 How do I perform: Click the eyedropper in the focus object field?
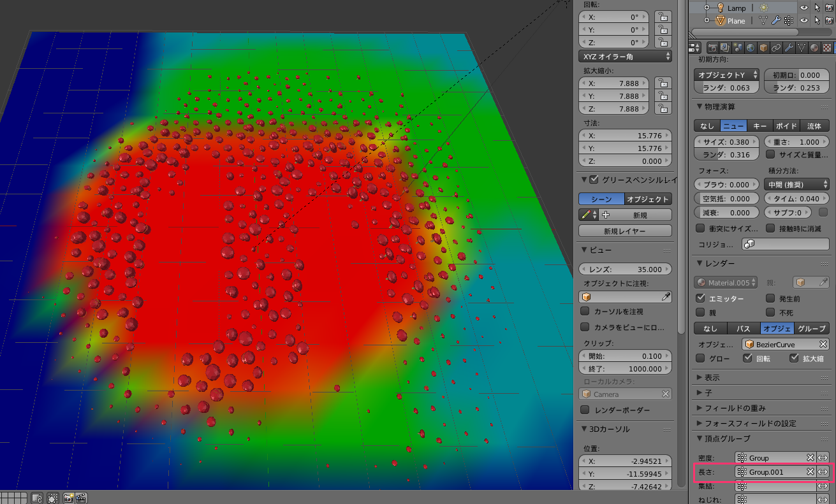point(666,297)
